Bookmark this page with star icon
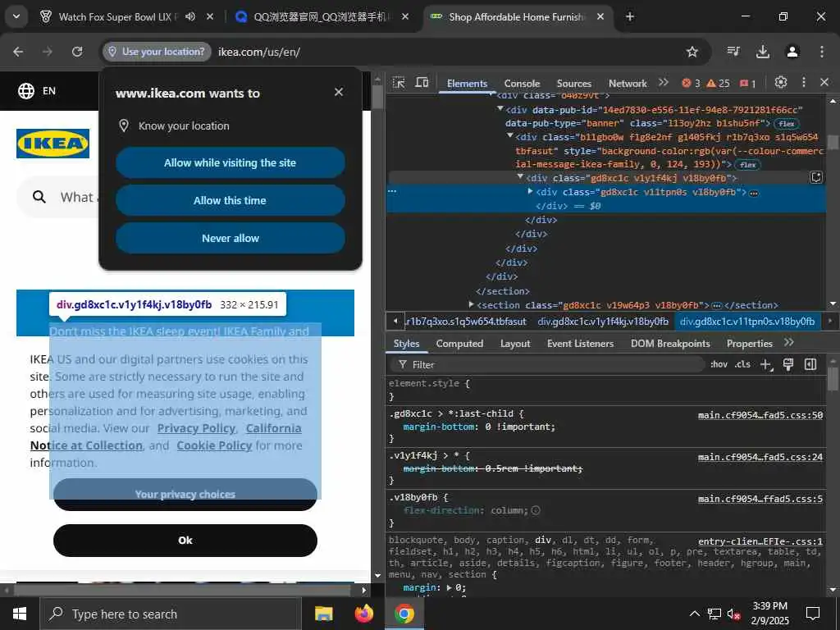Viewport: 840px width, 630px height. tap(692, 52)
